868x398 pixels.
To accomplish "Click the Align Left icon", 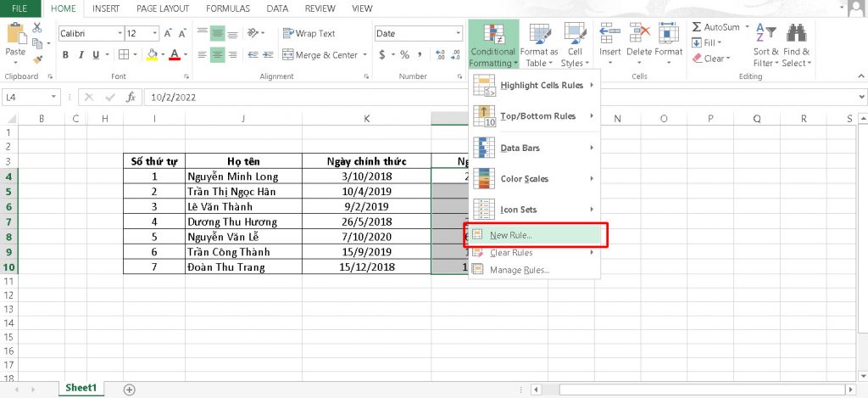I will pos(203,55).
